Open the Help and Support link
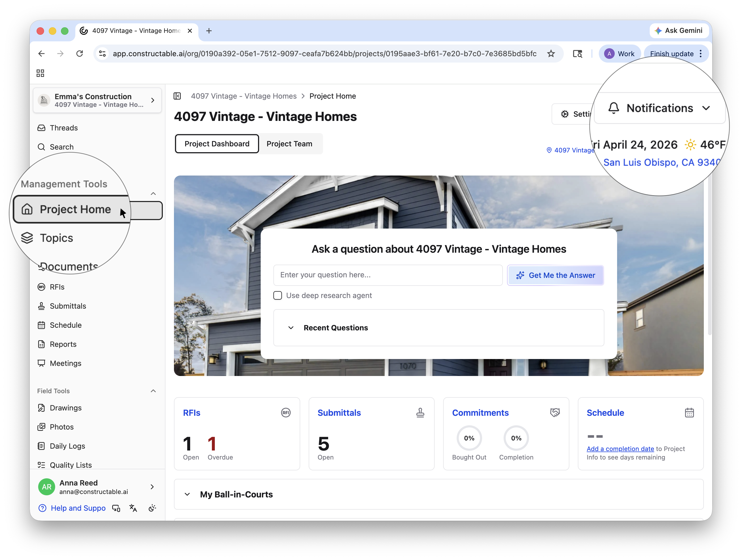Screen dimensions: 742x560 click(72, 508)
